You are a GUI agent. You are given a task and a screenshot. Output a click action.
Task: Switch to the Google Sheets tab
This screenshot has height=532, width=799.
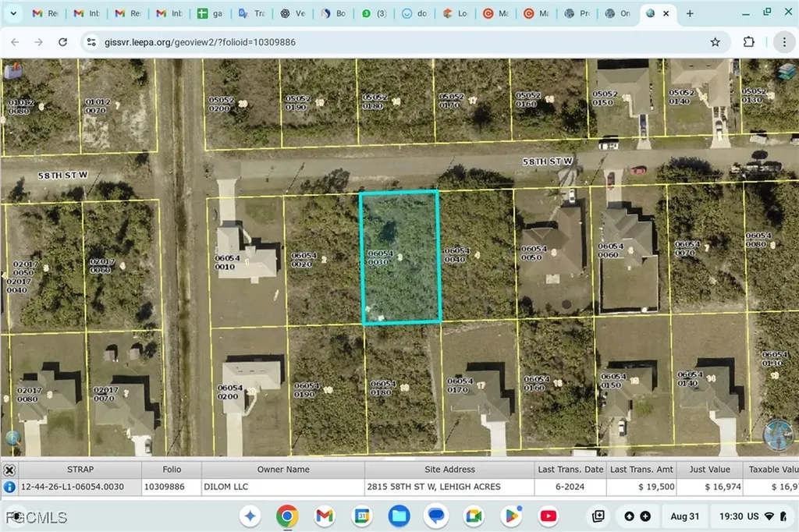click(x=210, y=13)
